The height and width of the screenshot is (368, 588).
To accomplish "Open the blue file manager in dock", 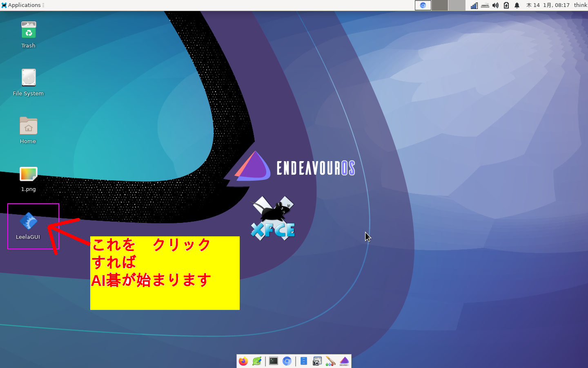I will pyautogui.click(x=304, y=361).
